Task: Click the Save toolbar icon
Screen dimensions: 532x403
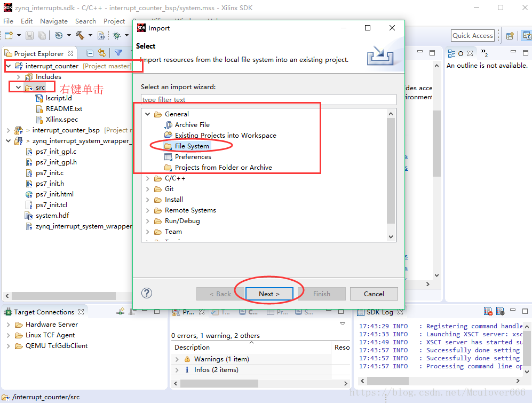Action: [x=29, y=35]
